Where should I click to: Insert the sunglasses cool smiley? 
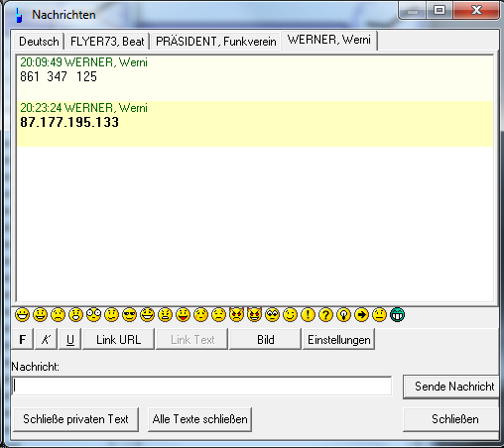[x=129, y=315]
